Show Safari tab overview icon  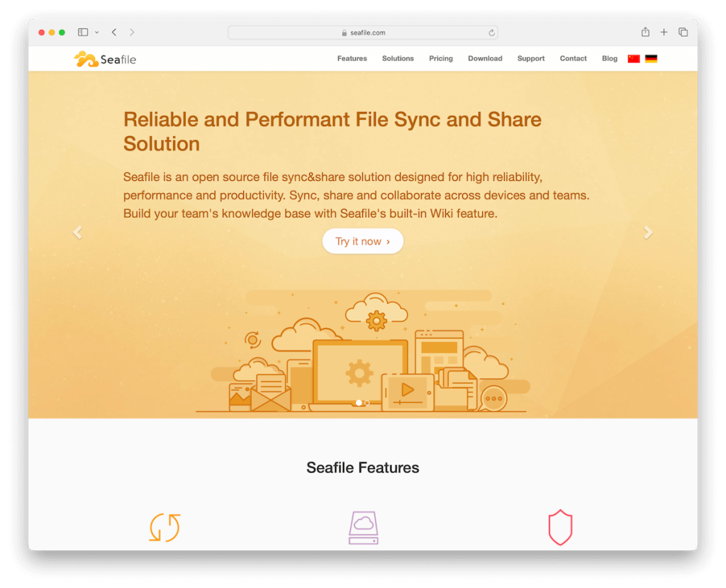coord(683,32)
